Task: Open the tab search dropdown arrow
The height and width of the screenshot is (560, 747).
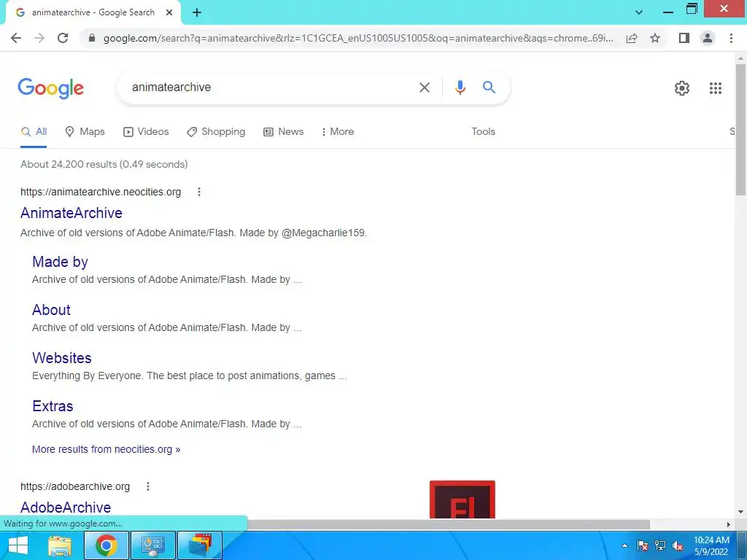Action: (639, 12)
